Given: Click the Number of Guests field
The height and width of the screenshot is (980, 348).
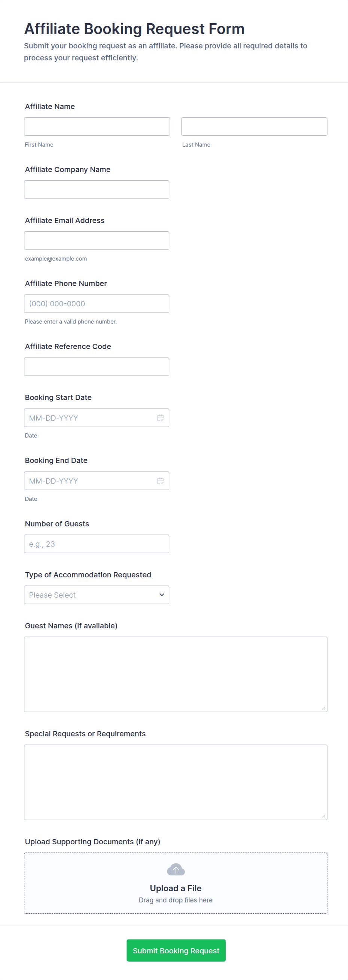Looking at the screenshot, I should pyautogui.click(x=97, y=544).
